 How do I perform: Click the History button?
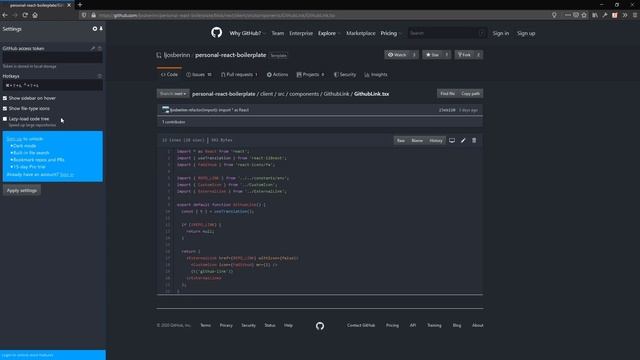(436, 140)
